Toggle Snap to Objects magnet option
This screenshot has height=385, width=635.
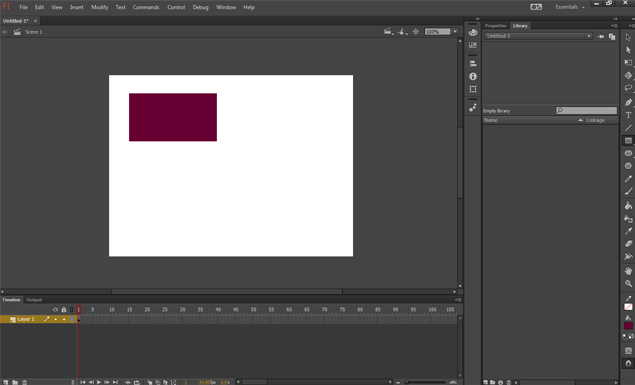point(628,363)
